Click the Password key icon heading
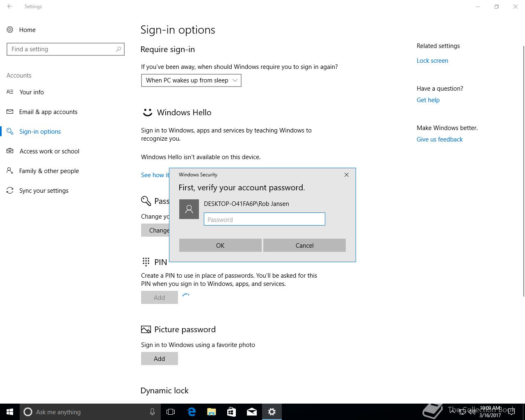Viewport: 525px width, 420px height. point(146,201)
